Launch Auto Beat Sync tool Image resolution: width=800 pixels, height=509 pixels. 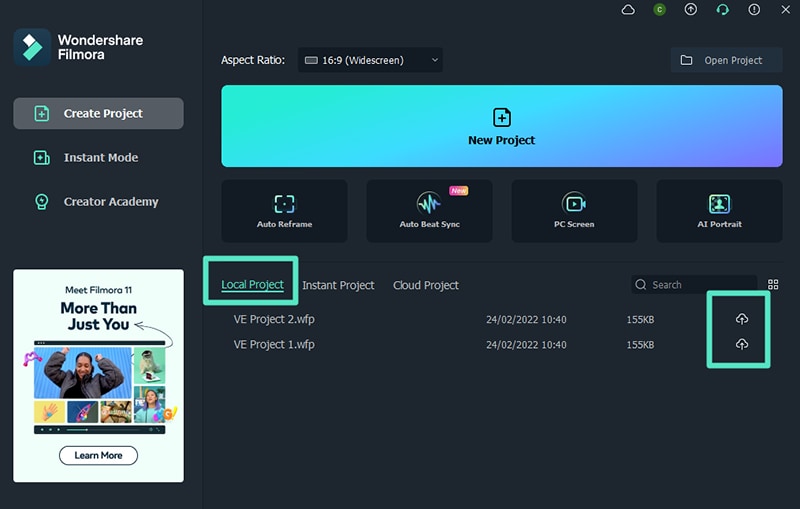coord(429,211)
